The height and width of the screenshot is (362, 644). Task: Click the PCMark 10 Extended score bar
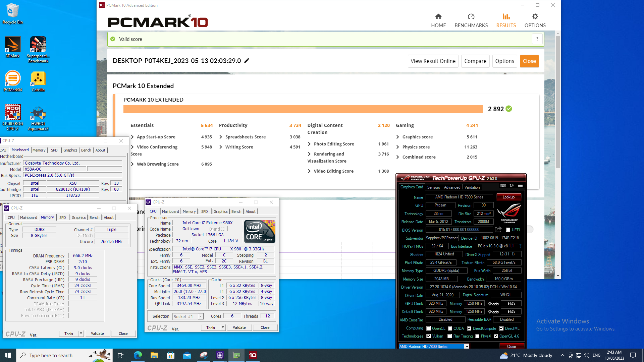coord(303,109)
